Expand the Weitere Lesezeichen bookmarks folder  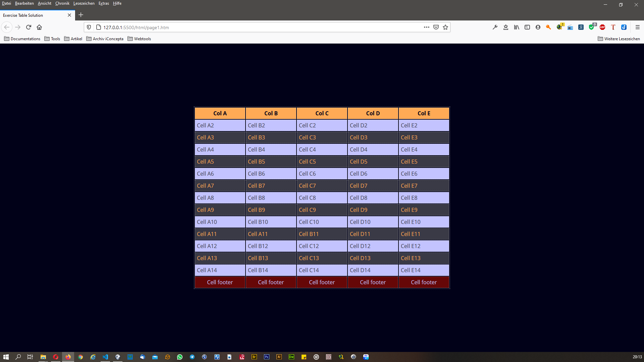pyautogui.click(x=619, y=39)
